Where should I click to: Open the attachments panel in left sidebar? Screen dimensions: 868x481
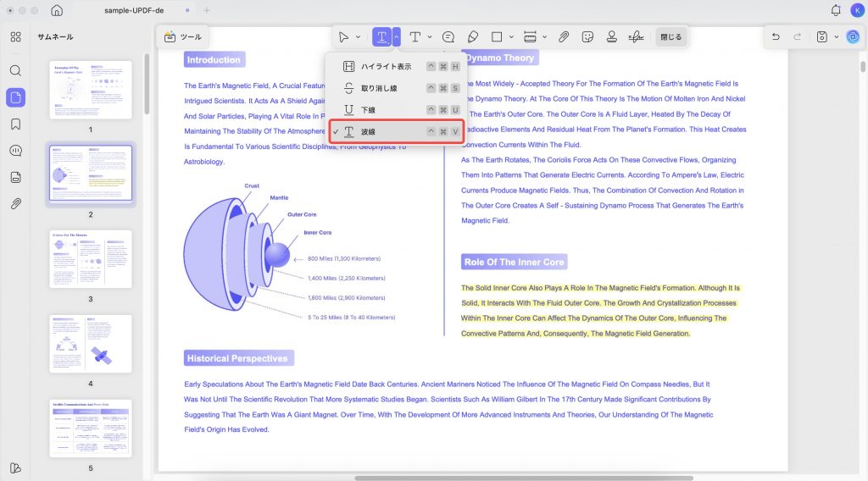(x=15, y=203)
